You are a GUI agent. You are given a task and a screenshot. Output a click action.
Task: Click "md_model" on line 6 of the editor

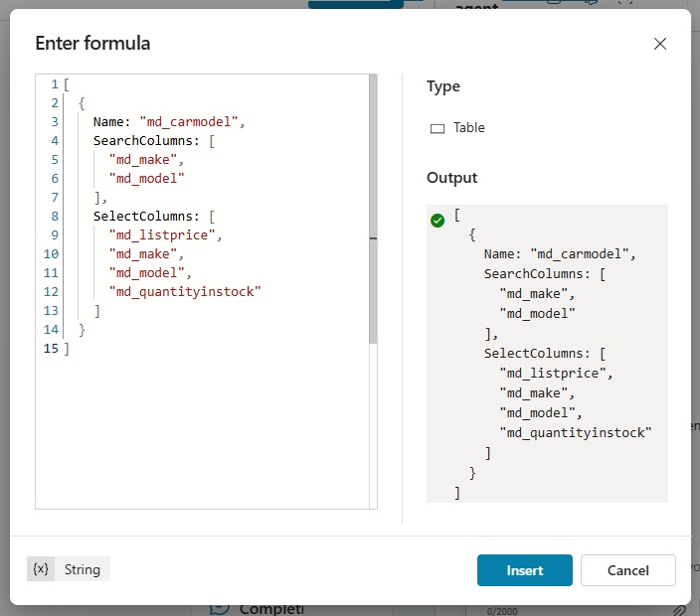point(146,179)
